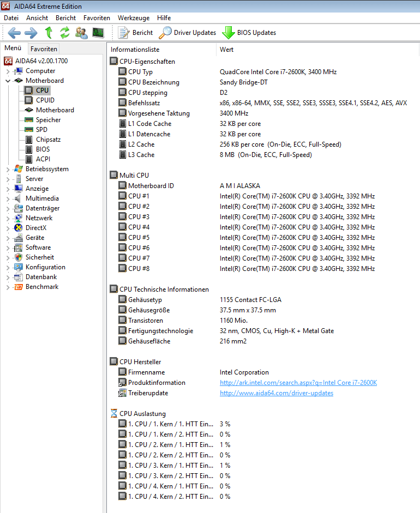
Task: Click the Datenbank icon in tree
Action: tap(19, 277)
